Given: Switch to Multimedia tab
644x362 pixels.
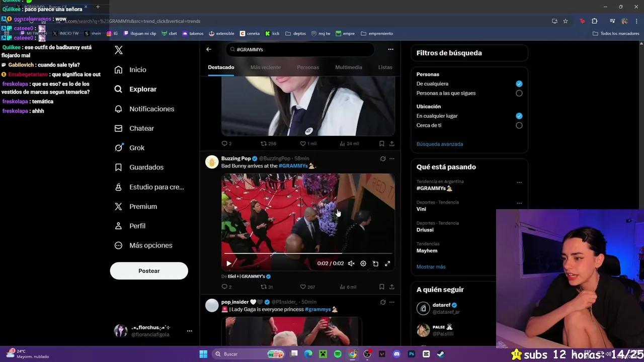Looking at the screenshot, I should click(x=349, y=67).
